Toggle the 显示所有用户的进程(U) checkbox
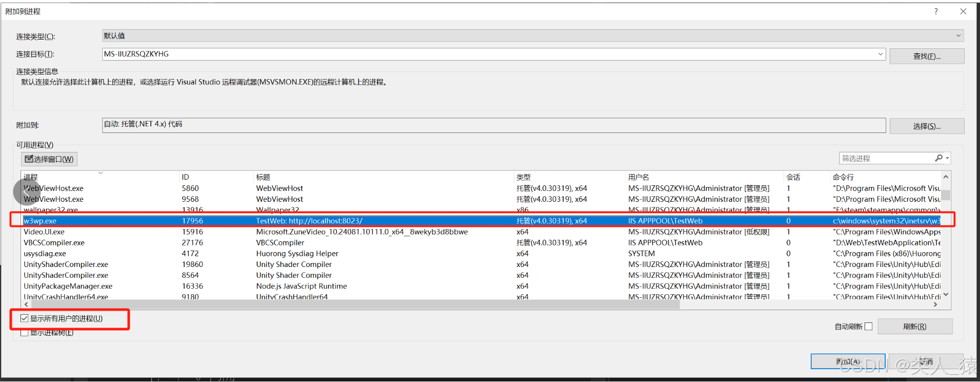This screenshot has width=980, height=382. 24,318
